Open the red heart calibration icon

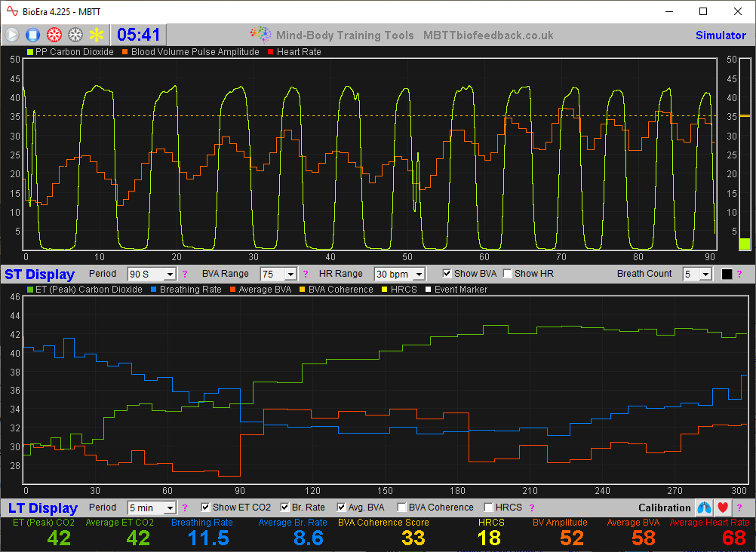(x=723, y=508)
